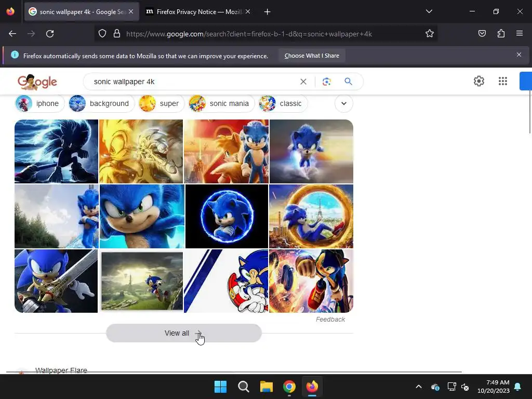
Task: Open the clock and date panel
Action: [494, 387]
